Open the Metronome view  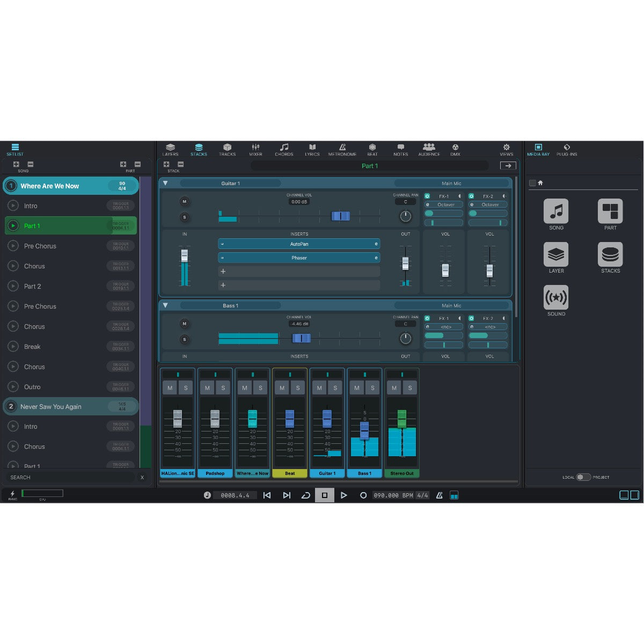[x=342, y=149]
